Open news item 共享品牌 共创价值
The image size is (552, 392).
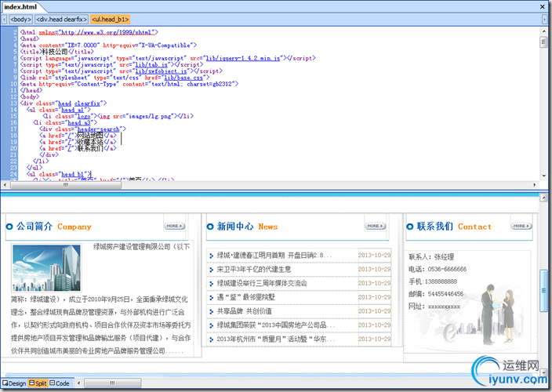point(245,311)
